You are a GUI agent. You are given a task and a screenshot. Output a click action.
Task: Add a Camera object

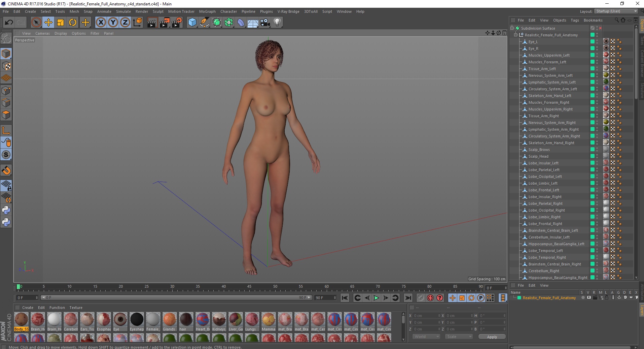click(x=265, y=23)
